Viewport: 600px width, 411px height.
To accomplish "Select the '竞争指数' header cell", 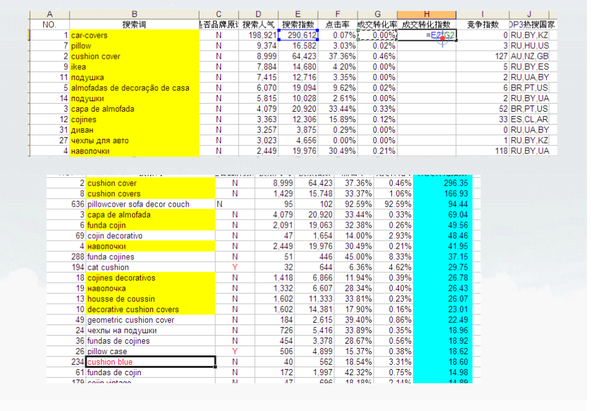I will pyautogui.click(x=475, y=23).
